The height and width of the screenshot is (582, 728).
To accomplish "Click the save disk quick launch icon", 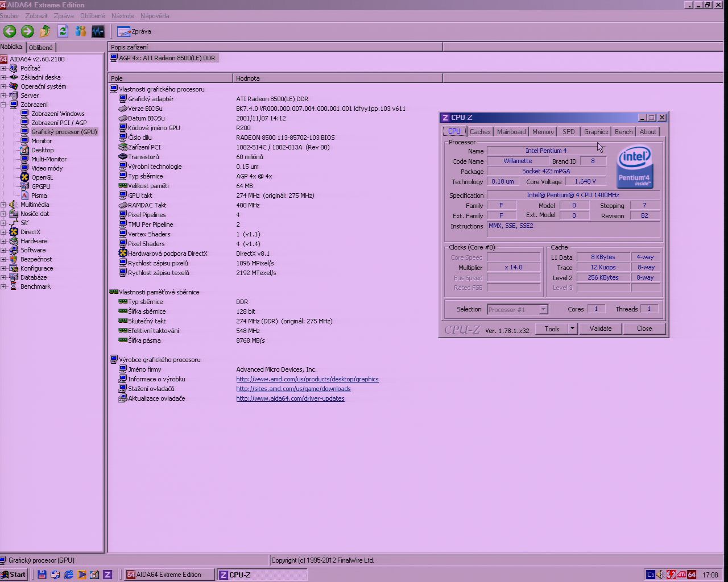I will [x=42, y=575].
